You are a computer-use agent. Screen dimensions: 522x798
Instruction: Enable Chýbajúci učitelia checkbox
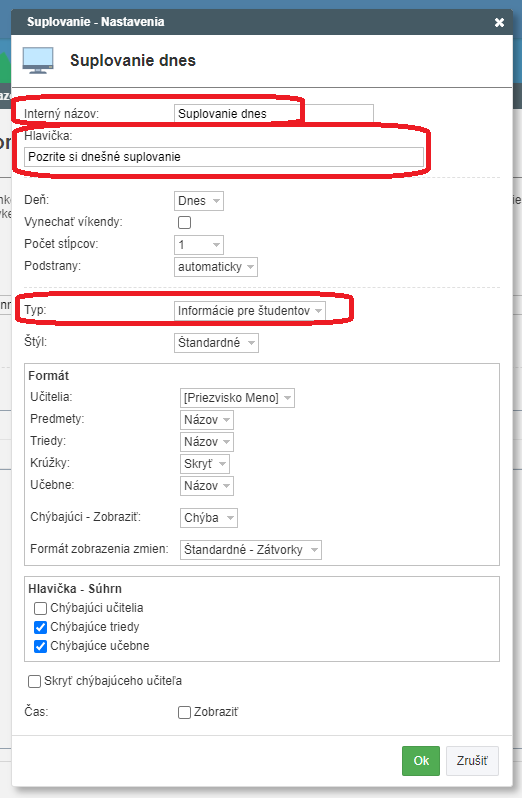click(x=40, y=608)
